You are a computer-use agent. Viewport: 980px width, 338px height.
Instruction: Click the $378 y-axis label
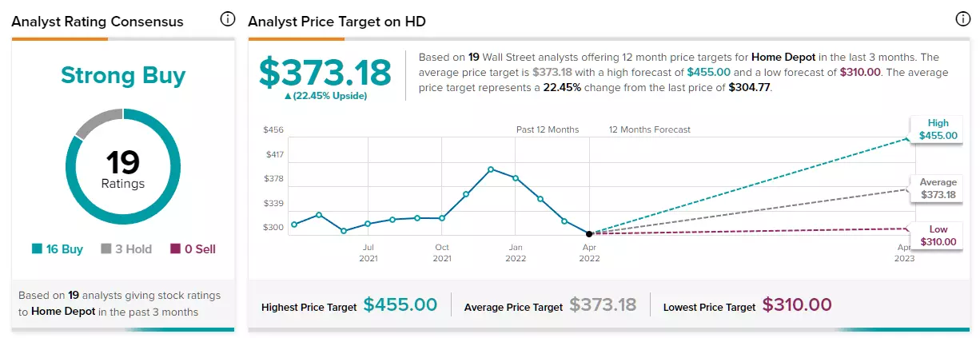[274, 179]
